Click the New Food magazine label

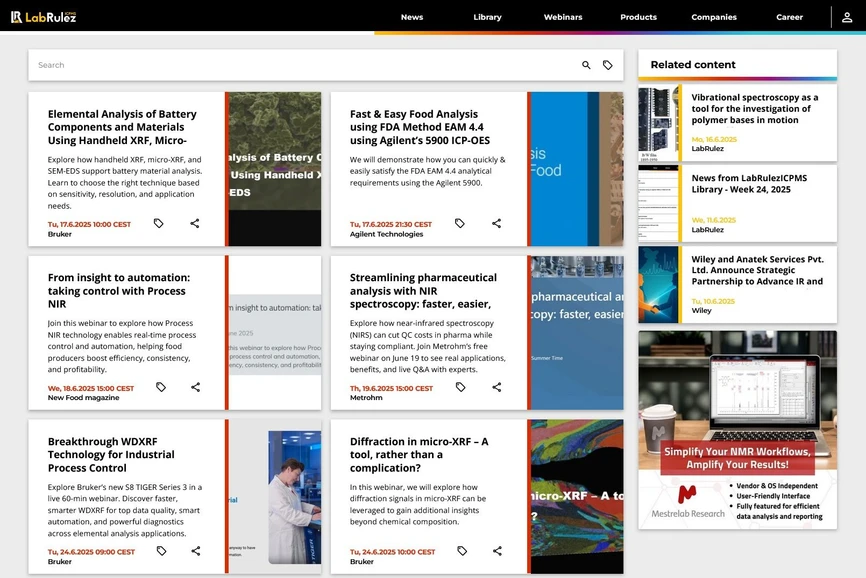point(83,397)
